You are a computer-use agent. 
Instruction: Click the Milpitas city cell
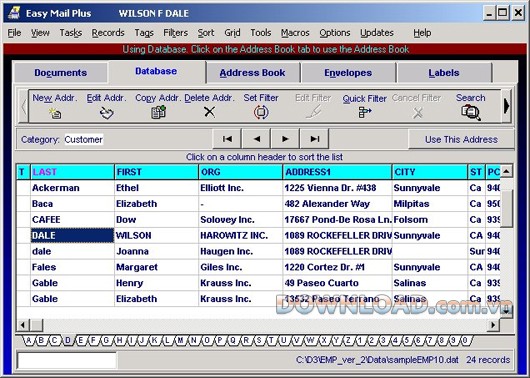click(430, 204)
